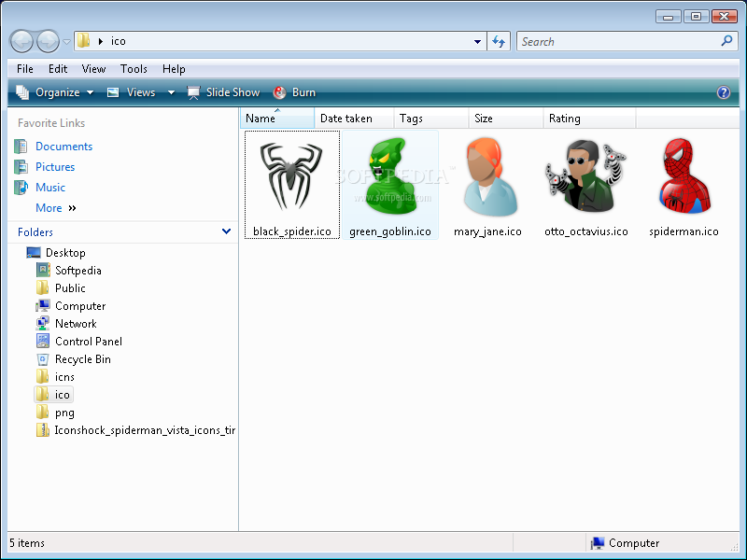Open the Pictures favorite link

click(x=55, y=167)
